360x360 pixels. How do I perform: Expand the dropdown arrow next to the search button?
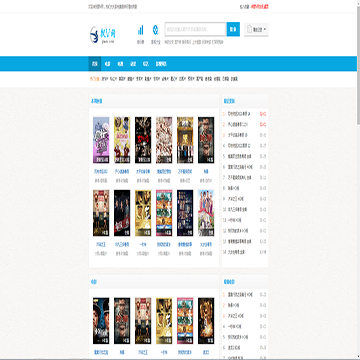[265, 29]
